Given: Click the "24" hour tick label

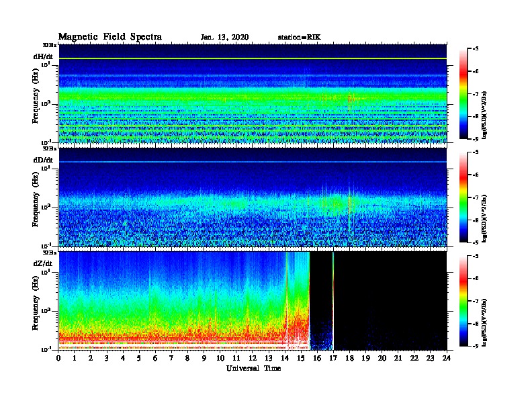Looking at the screenshot, I should click(447, 358).
